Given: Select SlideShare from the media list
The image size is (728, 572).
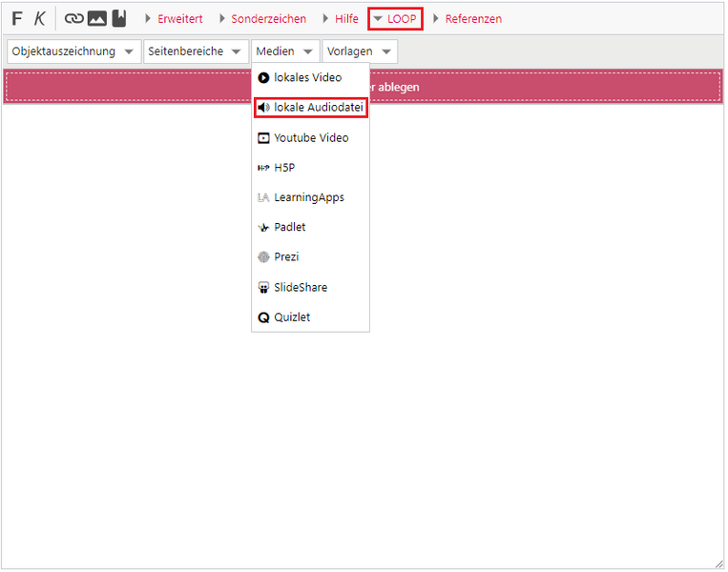Looking at the screenshot, I should (310, 287).
